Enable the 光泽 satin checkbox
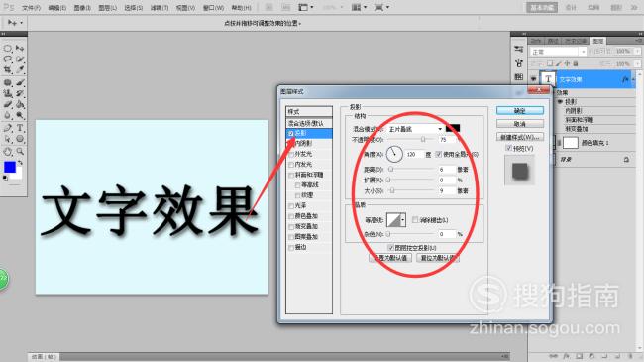644x362 pixels. point(290,205)
